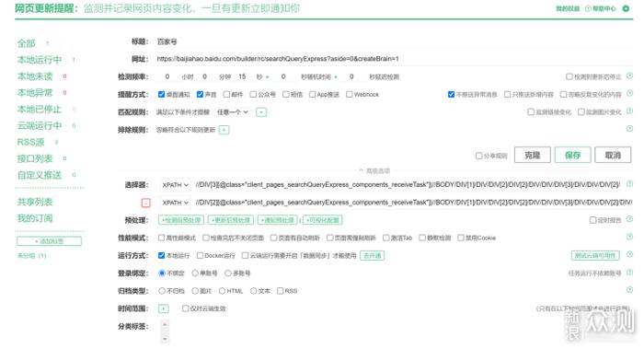This screenshot has width=644, height=349.
Task: Uncheck the 桌面通知 checkbox
Action: pyautogui.click(x=161, y=95)
